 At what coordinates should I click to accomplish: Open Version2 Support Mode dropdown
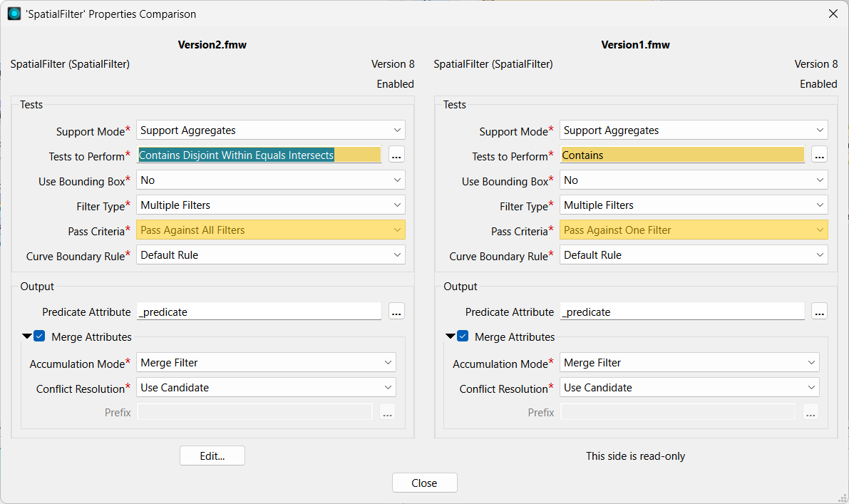(x=271, y=130)
